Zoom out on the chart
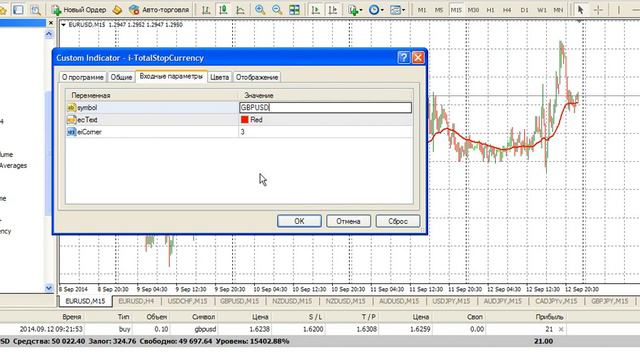 [277, 9]
